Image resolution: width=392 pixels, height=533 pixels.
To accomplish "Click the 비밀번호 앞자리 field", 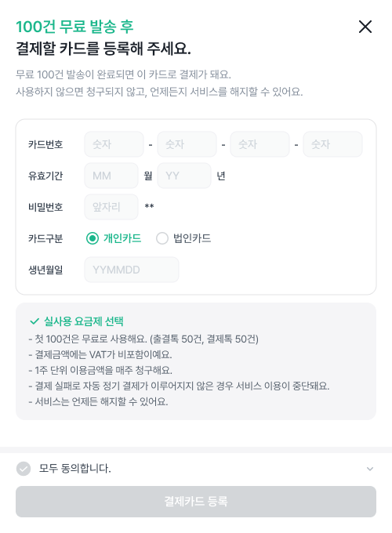I will click(111, 207).
